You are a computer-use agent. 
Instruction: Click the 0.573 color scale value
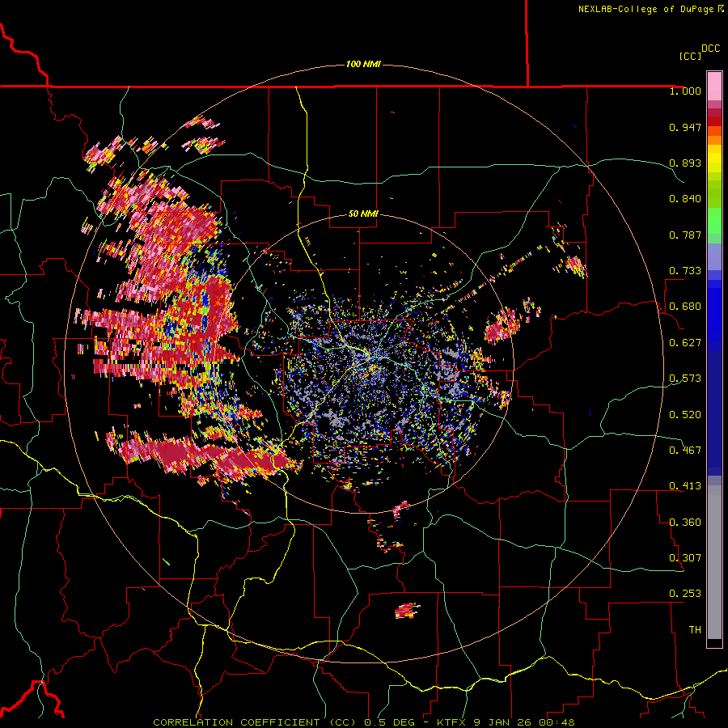click(x=685, y=379)
